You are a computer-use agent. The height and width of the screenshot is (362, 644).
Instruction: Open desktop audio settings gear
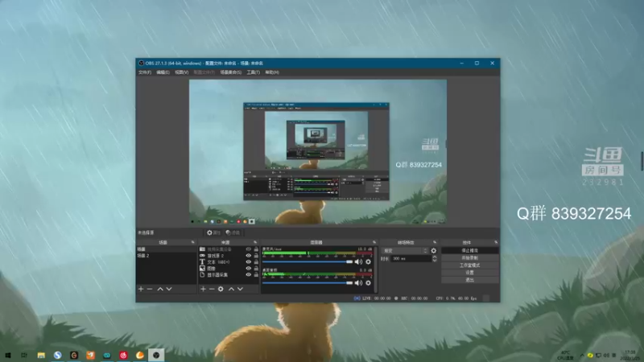(369, 283)
